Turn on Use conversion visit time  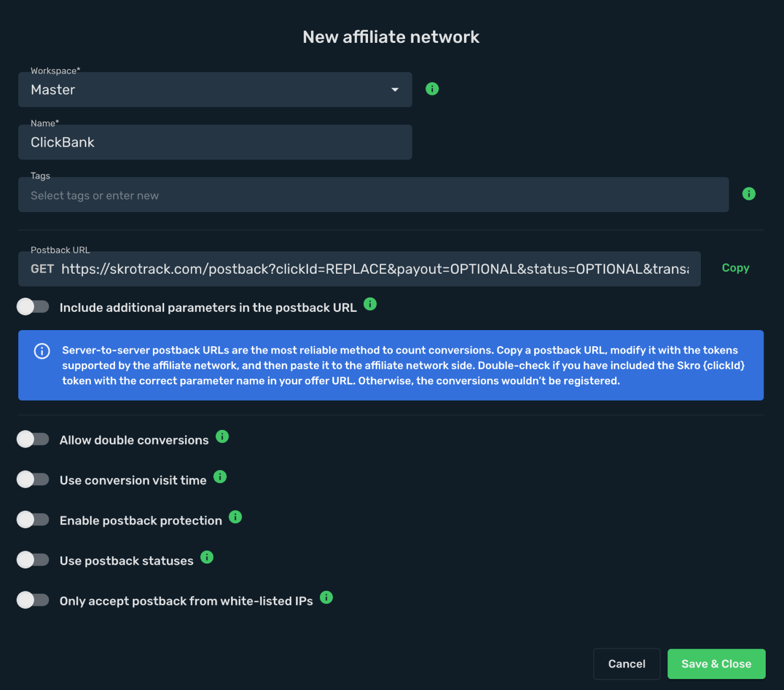pos(33,480)
